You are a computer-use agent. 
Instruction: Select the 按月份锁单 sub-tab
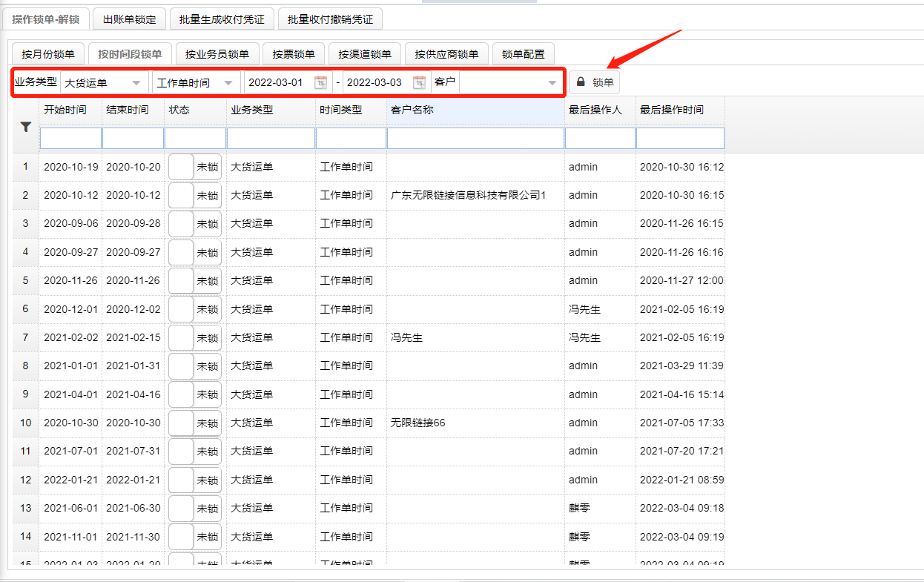(47, 54)
